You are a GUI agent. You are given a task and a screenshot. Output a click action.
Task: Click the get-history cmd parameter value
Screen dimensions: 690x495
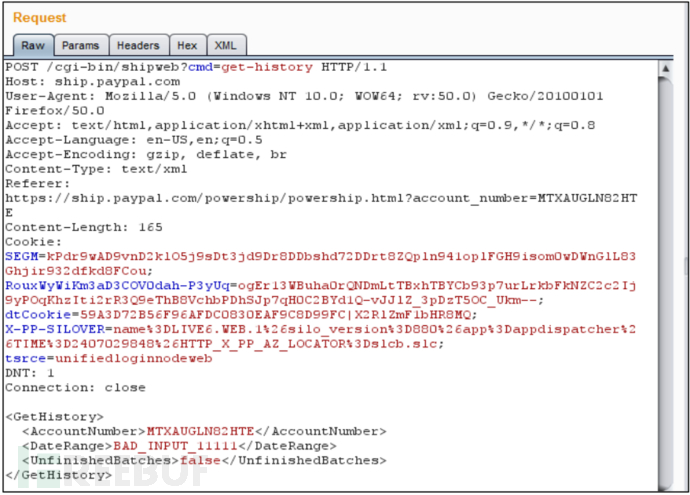tap(267, 67)
